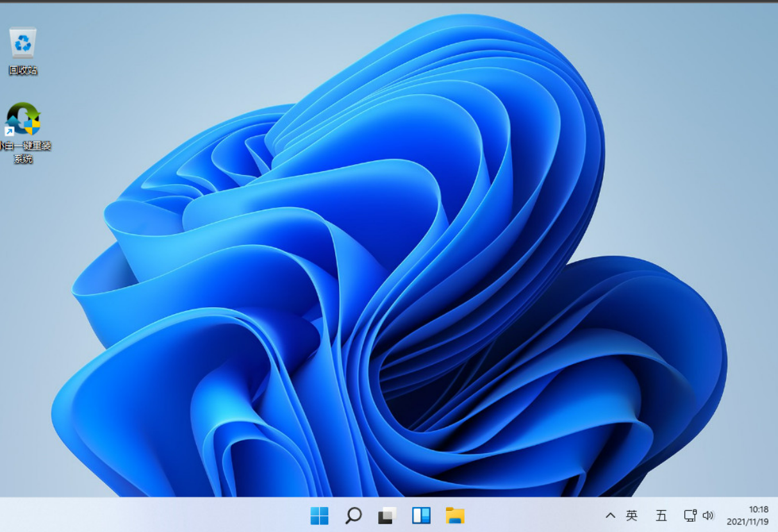Click the shortcut arrow overlay on 小白 icon
The image size is (778, 532).
(9, 131)
